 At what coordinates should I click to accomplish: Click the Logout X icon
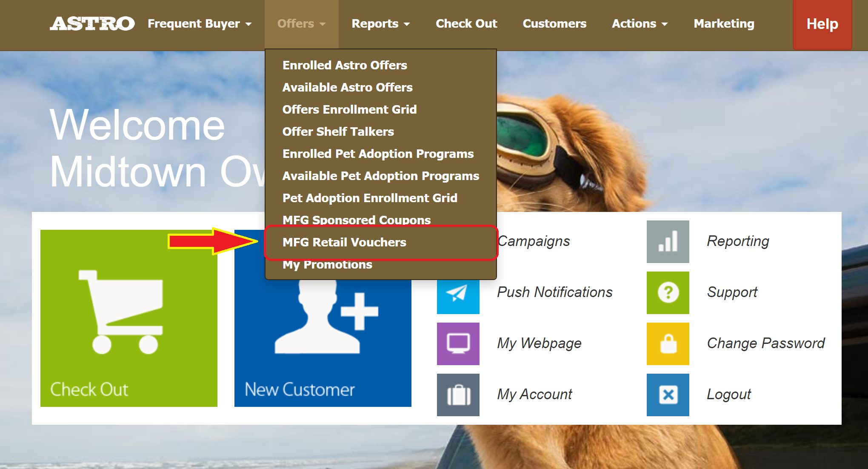[x=668, y=395]
